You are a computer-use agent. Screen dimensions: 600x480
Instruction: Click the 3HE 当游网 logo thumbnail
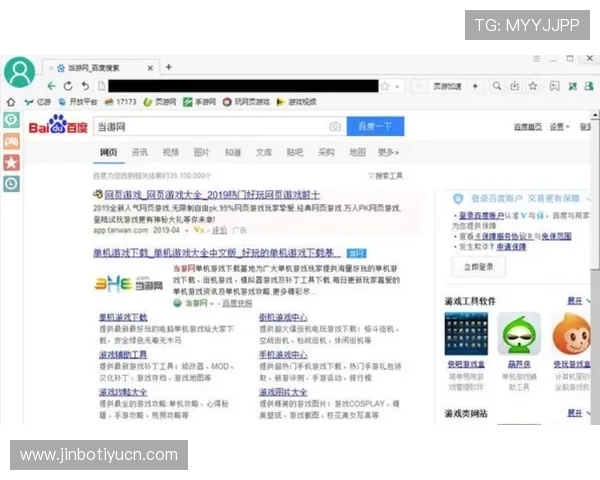click(129, 284)
